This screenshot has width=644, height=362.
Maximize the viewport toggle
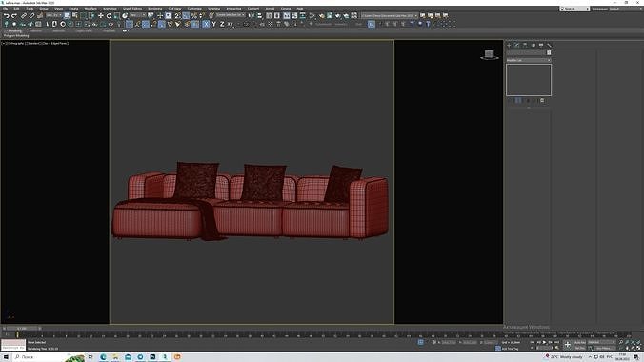coord(638,348)
